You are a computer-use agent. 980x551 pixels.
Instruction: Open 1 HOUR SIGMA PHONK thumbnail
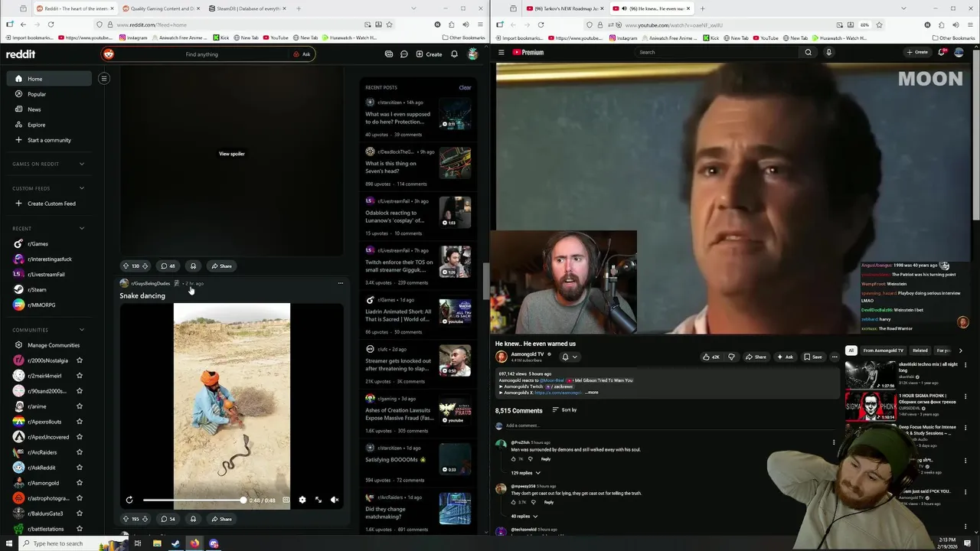click(x=871, y=406)
